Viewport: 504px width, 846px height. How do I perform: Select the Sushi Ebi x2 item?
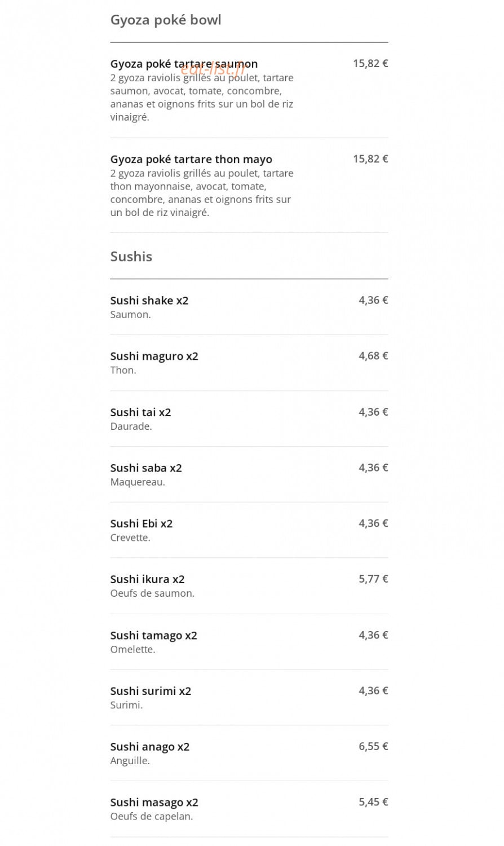[x=249, y=530]
